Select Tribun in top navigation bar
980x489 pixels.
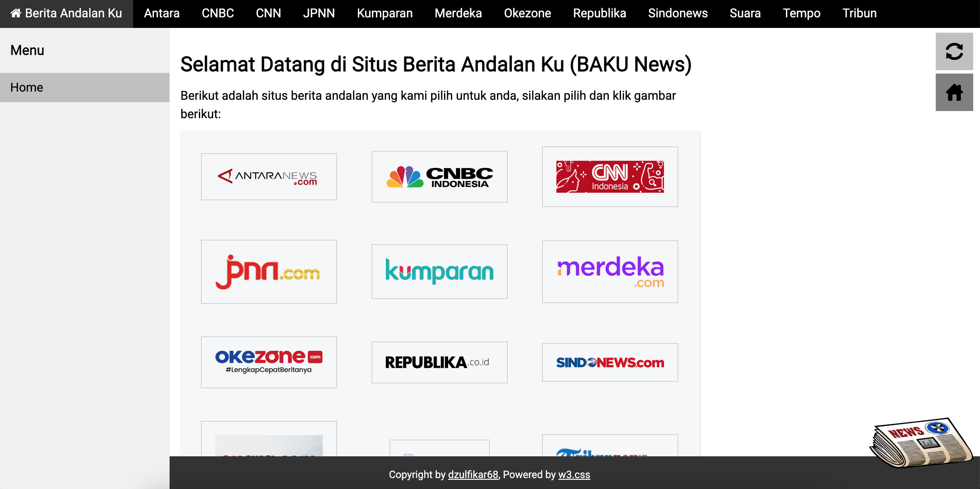(859, 13)
